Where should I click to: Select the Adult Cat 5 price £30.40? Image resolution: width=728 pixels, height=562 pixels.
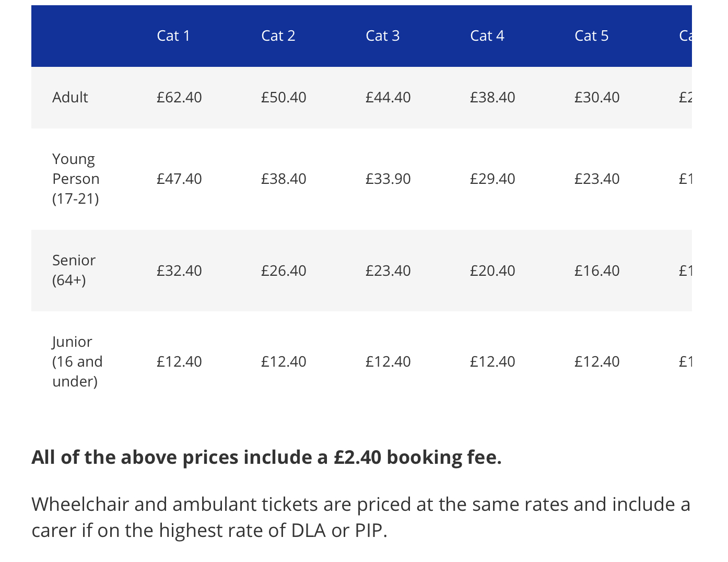click(597, 97)
